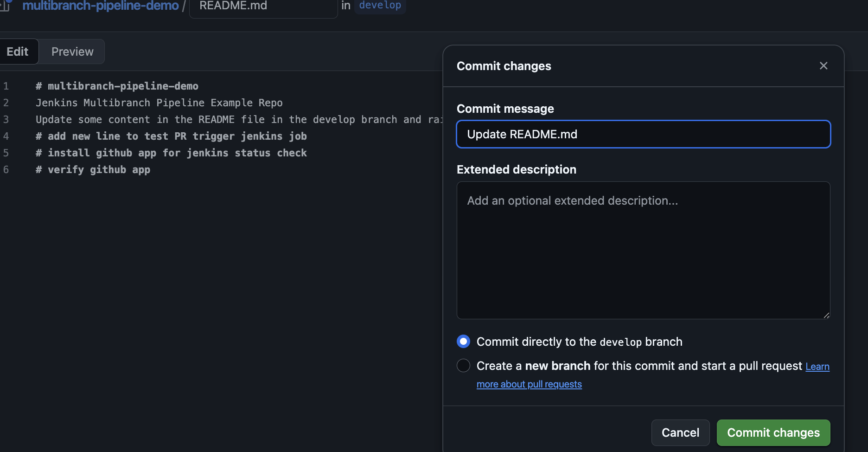Switch to the Preview tab
This screenshot has width=868, height=452.
pos(72,52)
